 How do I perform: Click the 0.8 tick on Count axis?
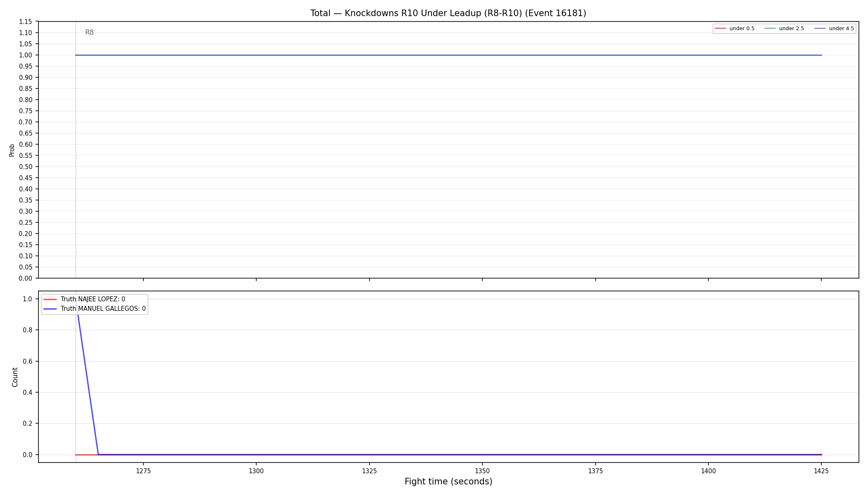28,330
